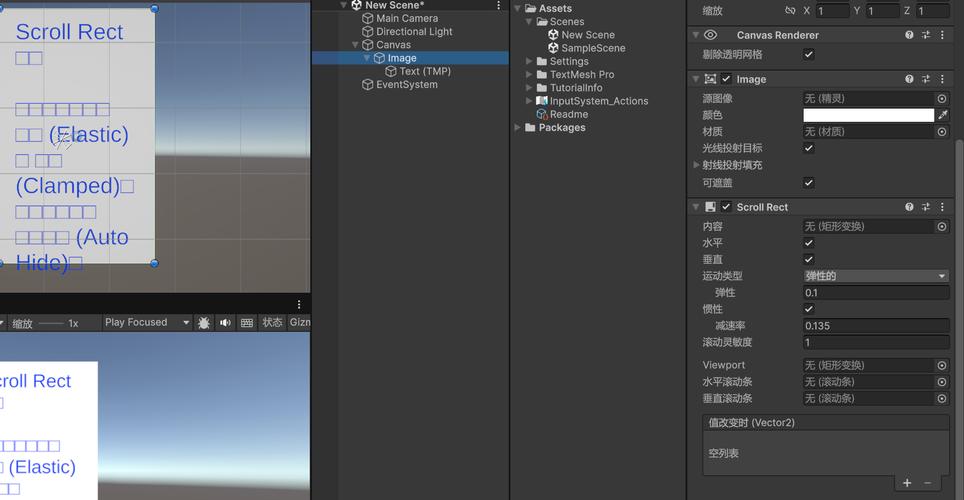Click object picker for 内容 field

[942, 226]
